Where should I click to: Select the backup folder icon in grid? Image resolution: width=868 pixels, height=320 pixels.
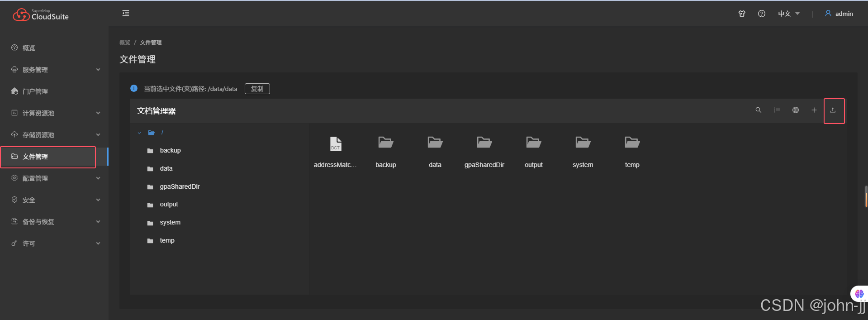tap(386, 143)
